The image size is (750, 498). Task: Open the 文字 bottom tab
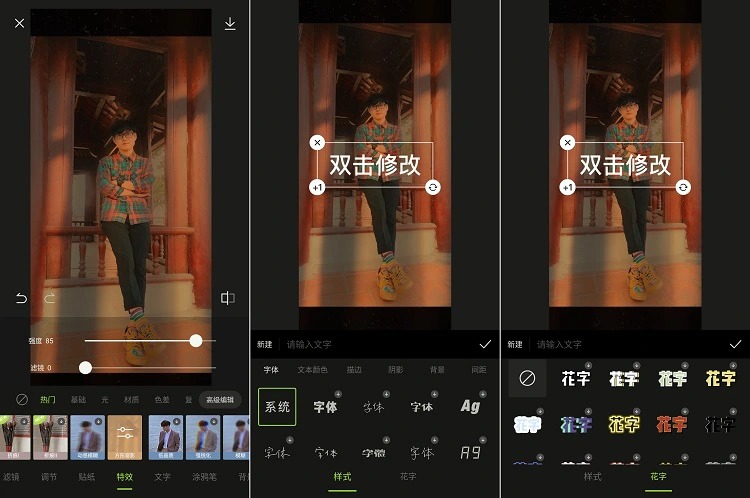pos(162,476)
